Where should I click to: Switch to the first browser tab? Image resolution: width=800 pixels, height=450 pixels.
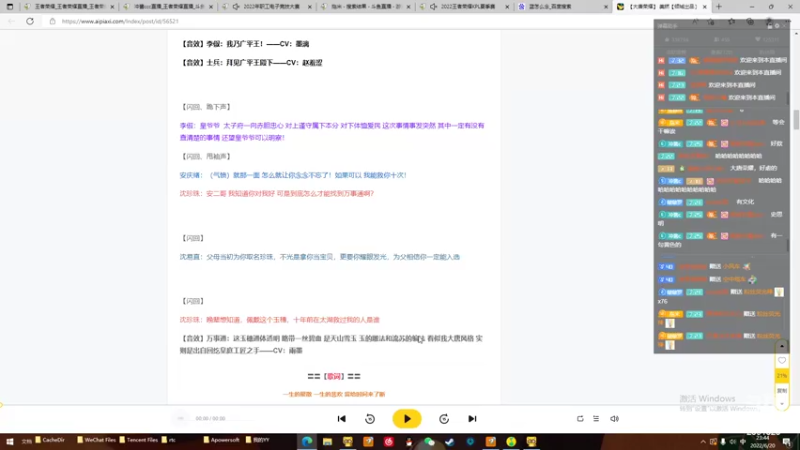[x=68, y=7]
